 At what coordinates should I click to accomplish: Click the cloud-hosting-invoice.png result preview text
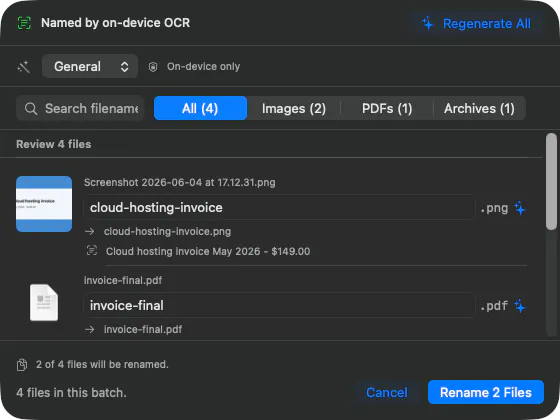click(x=167, y=231)
